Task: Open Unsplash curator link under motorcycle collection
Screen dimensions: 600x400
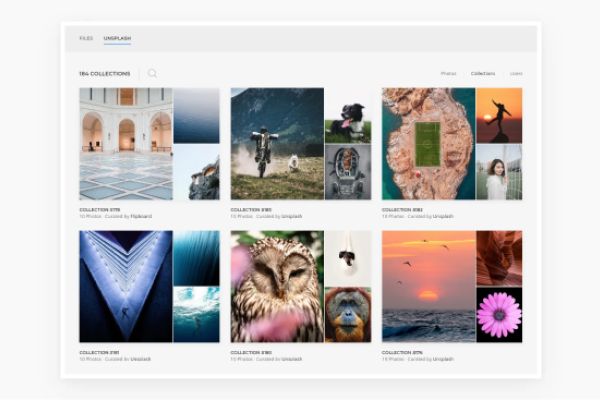Action: click(x=292, y=216)
